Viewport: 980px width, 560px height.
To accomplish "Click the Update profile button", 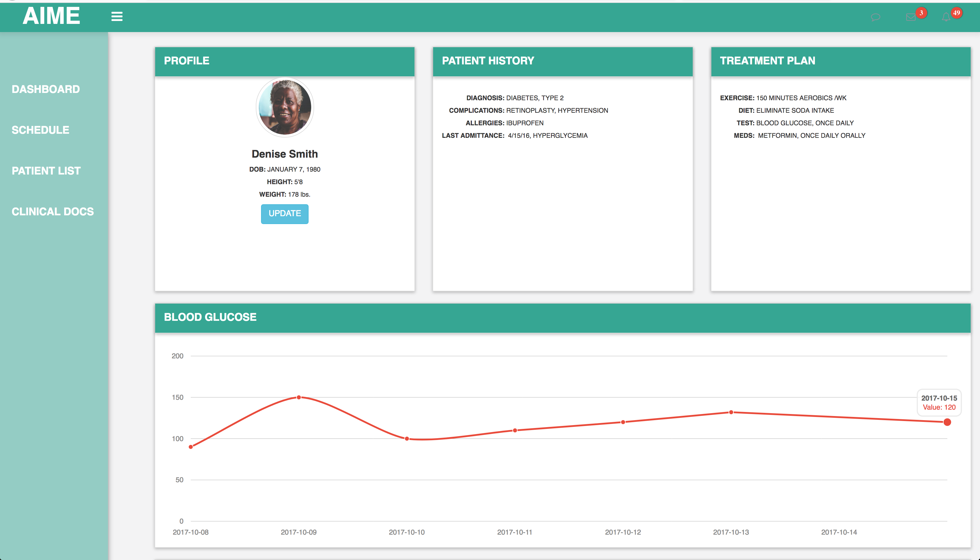I will (284, 214).
